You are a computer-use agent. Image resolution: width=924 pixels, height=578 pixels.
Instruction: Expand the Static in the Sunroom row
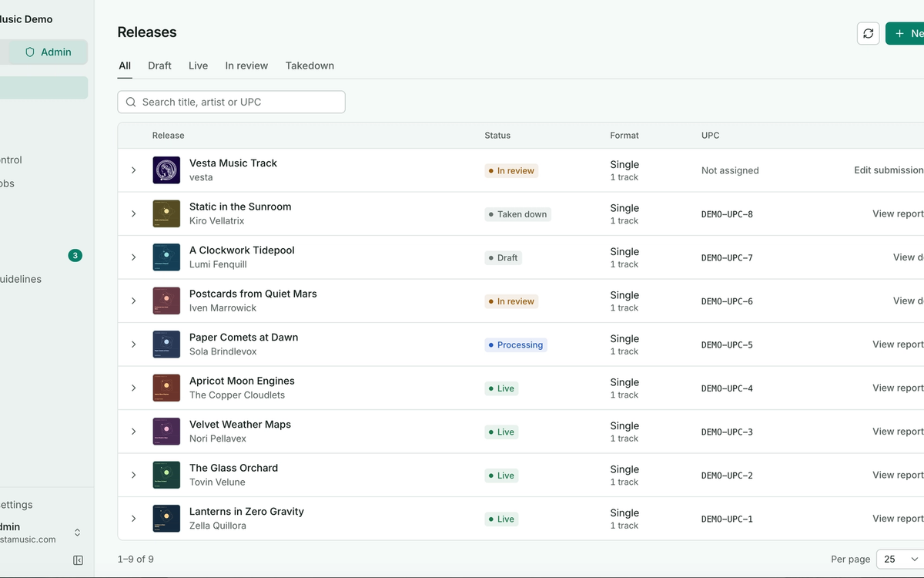[x=133, y=213]
